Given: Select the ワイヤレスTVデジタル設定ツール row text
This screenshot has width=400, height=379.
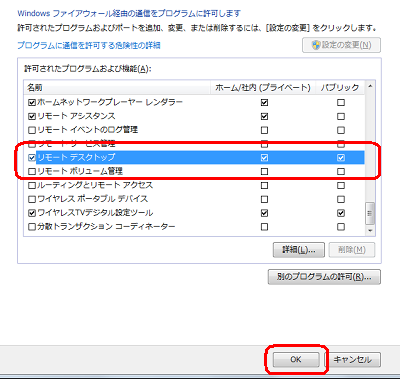Looking at the screenshot, I should coord(95,213).
